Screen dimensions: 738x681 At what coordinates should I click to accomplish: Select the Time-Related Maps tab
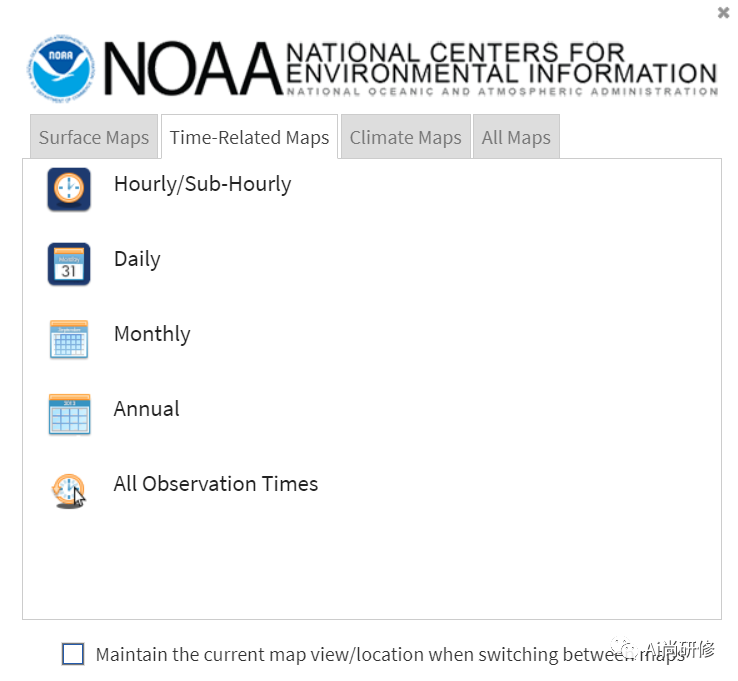click(249, 138)
